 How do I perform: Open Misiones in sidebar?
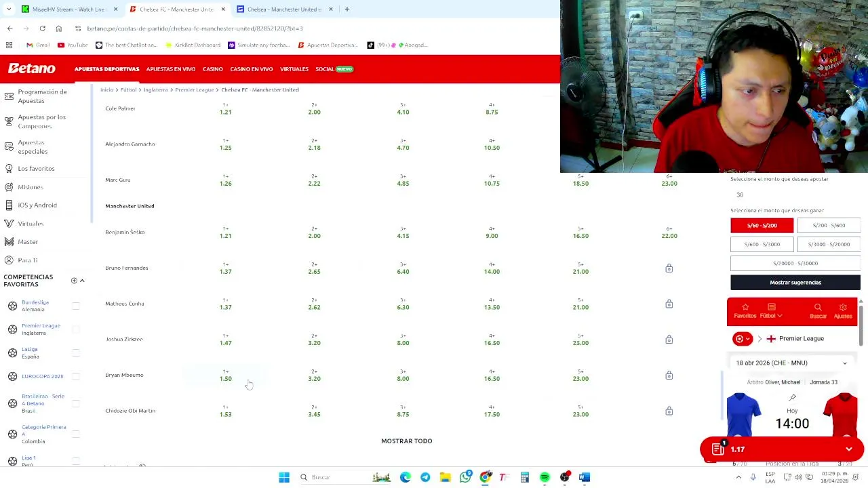[x=31, y=187]
